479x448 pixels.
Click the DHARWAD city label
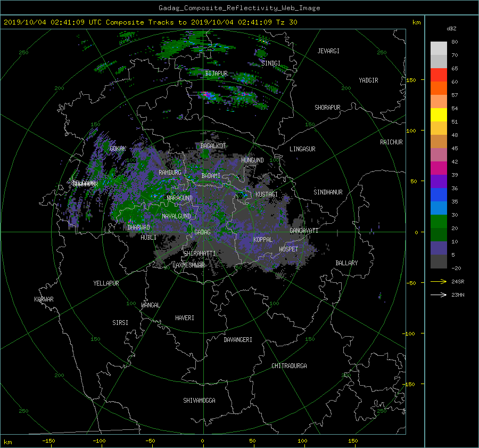click(138, 227)
